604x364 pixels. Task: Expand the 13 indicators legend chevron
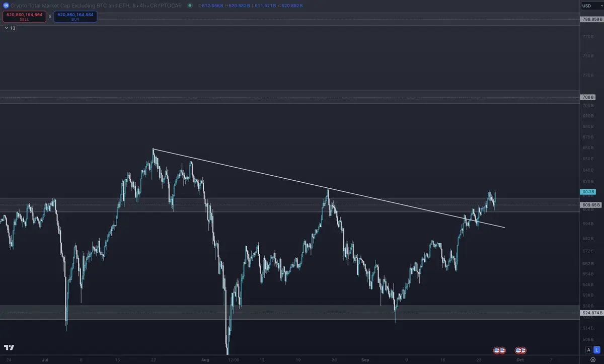click(7, 28)
